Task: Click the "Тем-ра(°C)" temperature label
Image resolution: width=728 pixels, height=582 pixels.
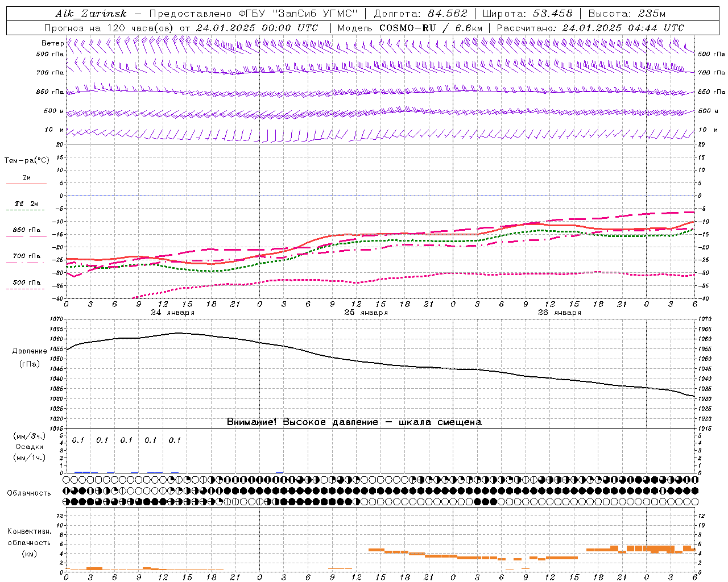Action: (x=27, y=161)
